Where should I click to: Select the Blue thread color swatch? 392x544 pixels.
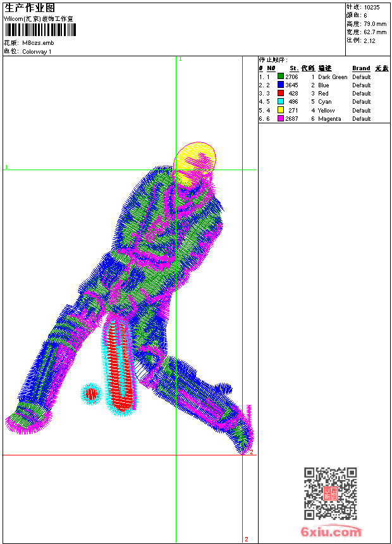tap(281, 85)
